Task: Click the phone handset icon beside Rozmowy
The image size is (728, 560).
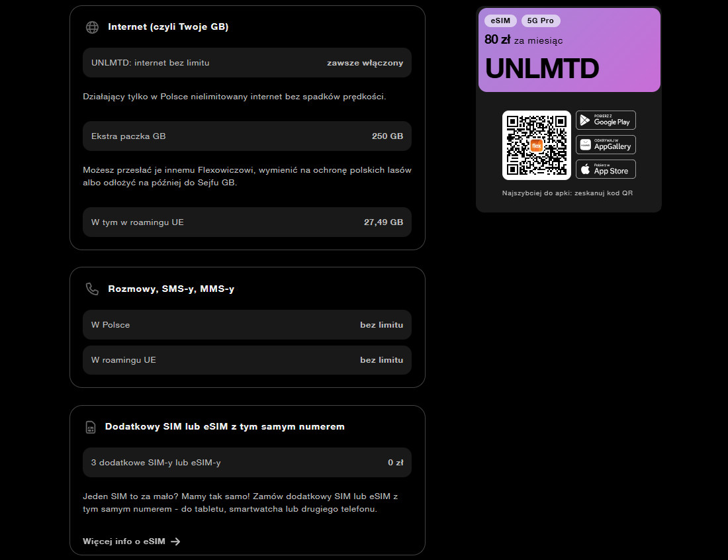Action: 93,289
